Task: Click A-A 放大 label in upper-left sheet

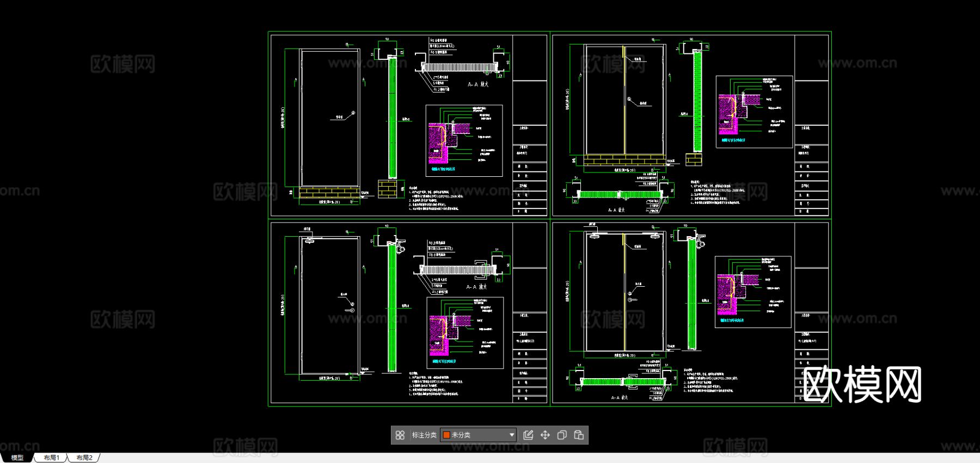Action: coord(478,84)
